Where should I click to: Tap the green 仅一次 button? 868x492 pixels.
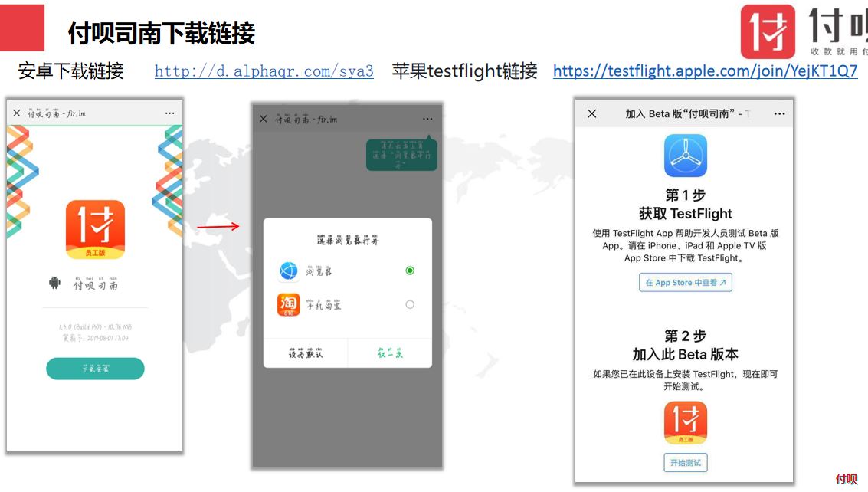tap(390, 353)
